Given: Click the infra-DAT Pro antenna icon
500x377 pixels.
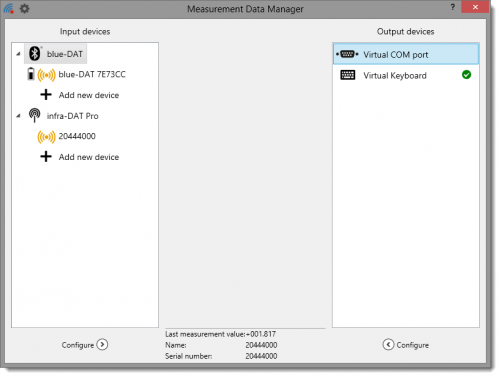Looking at the screenshot, I should (35, 115).
